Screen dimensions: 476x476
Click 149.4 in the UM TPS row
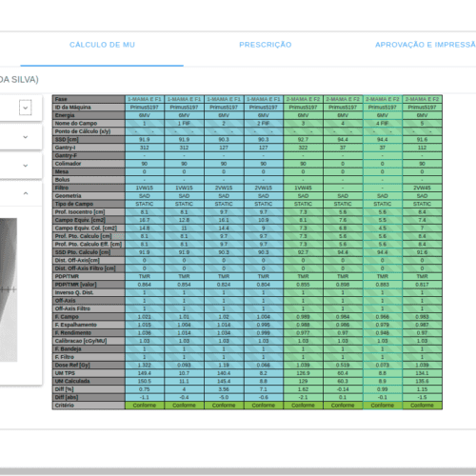click(145, 373)
